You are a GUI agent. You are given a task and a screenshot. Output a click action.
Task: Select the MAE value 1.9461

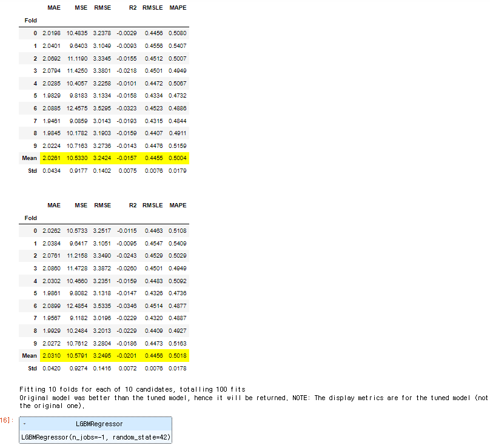(x=52, y=121)
